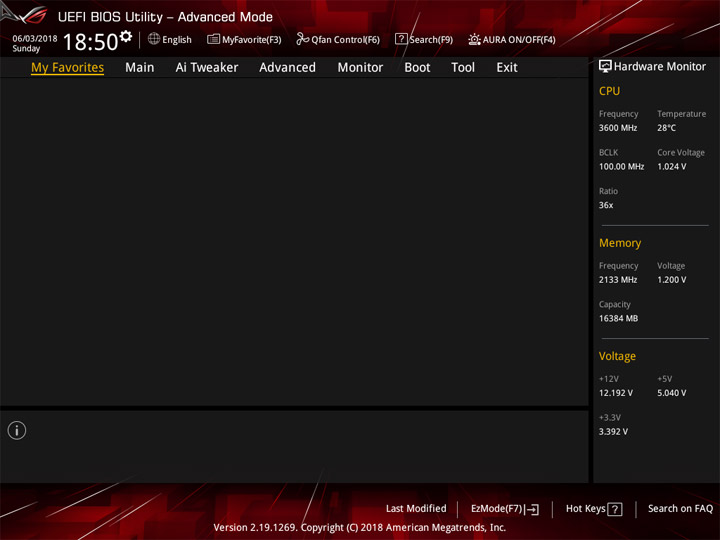720x540 pixels.
Task: Click the +3.3V reading 3.392 V
Action: 613,432
